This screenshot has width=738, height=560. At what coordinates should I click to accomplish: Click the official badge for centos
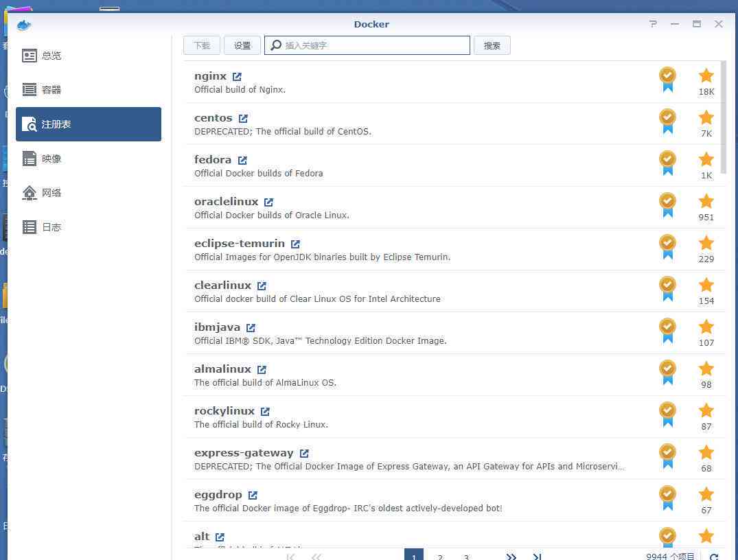667,121
